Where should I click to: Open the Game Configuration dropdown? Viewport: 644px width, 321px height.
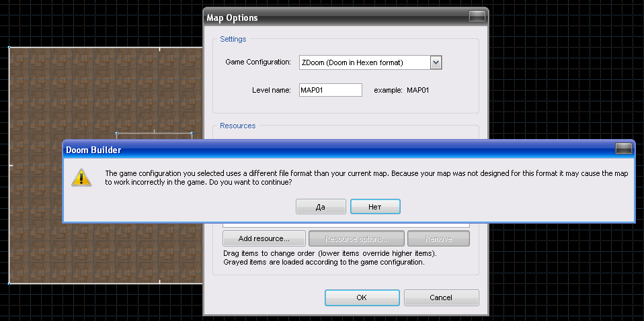click(436, 63)
